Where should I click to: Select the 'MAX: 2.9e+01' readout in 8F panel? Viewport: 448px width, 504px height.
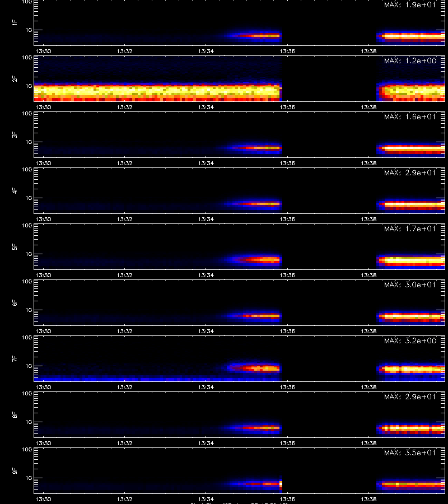(410, 396)
